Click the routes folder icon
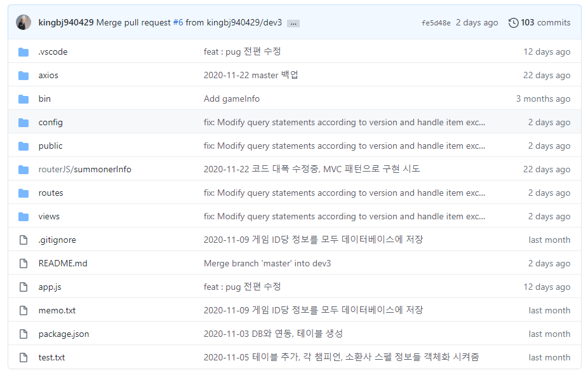Viewport: 588px width, 375px height. 23,193
